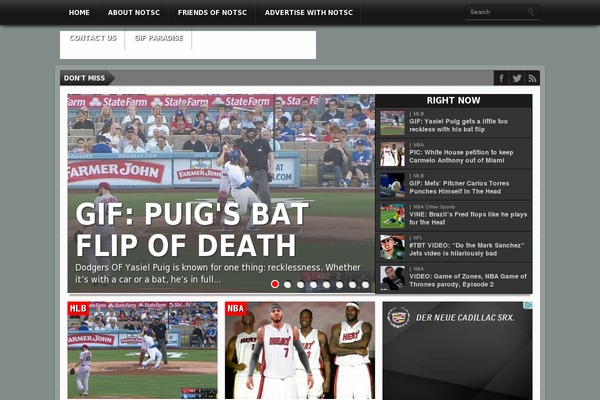Viewport: 600px width, 400px height.
Task: Select the third slider dot
Action: pyautogui.click(x=301, y=284)
